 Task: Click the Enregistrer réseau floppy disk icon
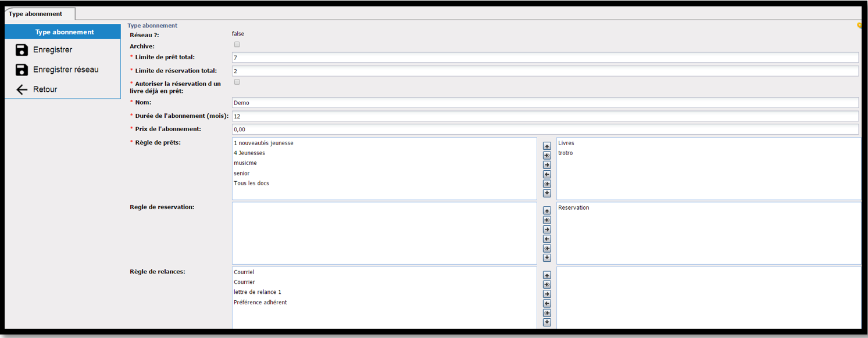[22, 70]
